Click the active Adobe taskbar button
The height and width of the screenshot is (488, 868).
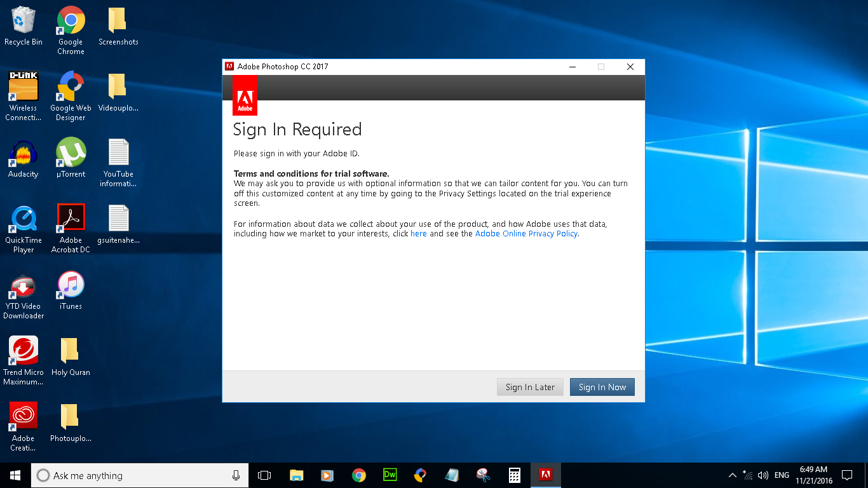pos(545,475)
